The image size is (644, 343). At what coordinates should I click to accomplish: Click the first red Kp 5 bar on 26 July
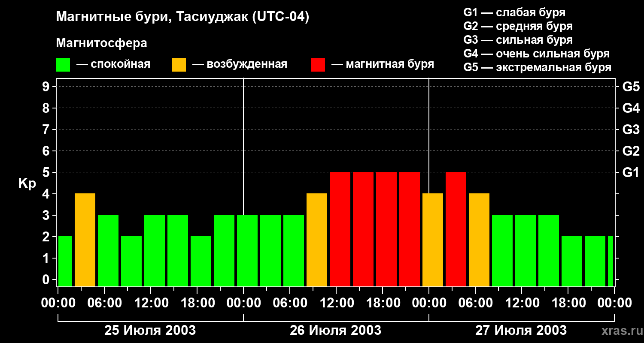coord(340,229)
